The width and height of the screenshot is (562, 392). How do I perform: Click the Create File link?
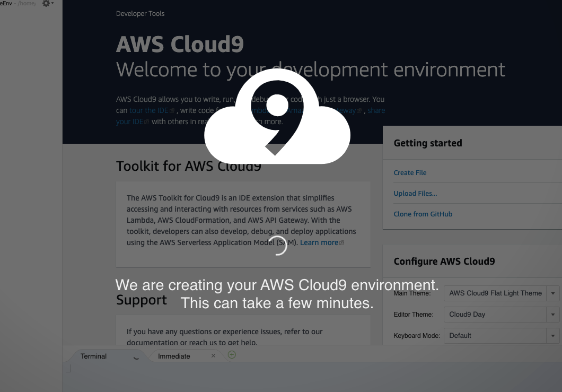point(410,172)
